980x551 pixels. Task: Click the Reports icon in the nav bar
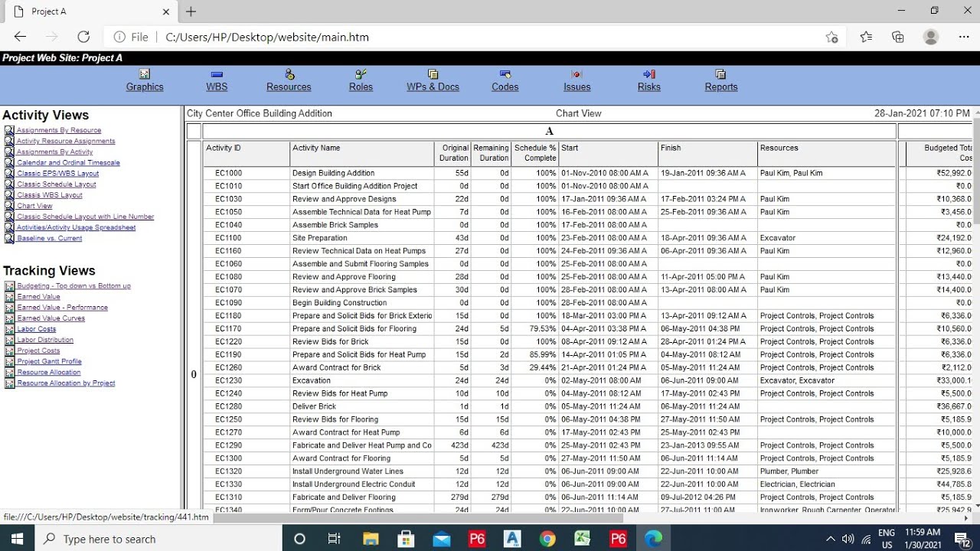pos(720,74)
